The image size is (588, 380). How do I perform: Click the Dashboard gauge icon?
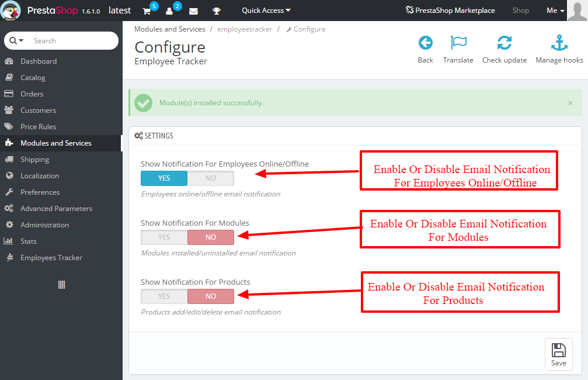(9, 61)
